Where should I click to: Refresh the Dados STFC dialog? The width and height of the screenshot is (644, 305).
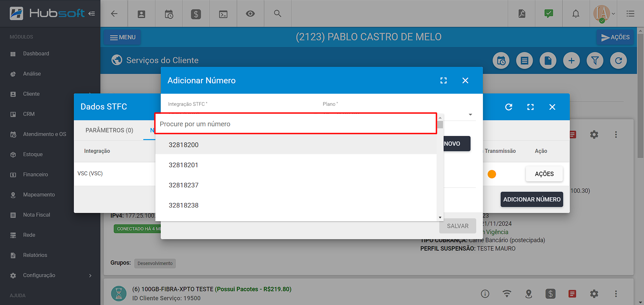508,107
